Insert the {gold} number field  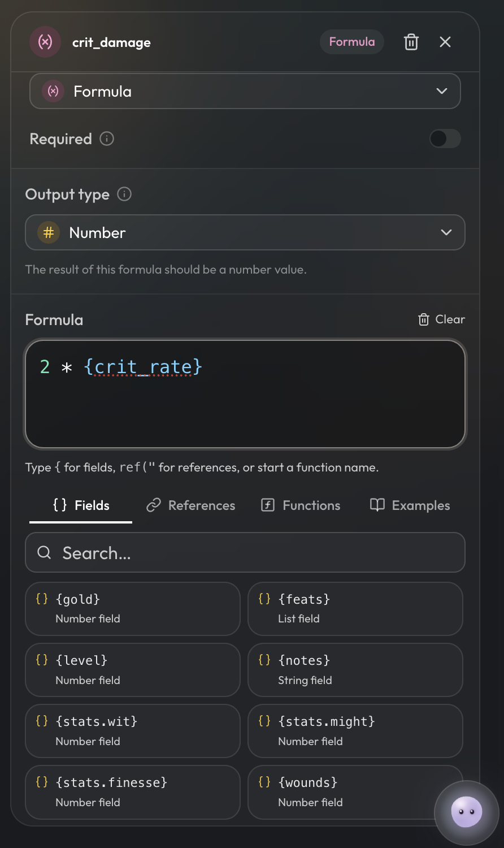tap(133, 609)
